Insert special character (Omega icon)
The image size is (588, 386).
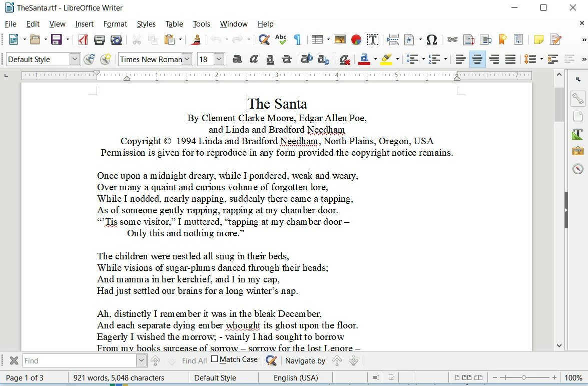tap(432, 40)
